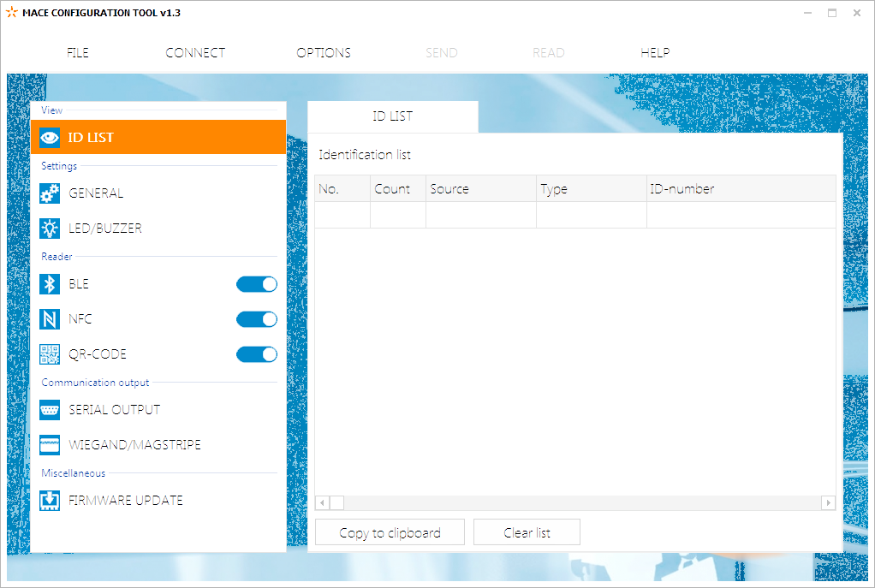The image size is (875, 588).
Task: Open WIEGAND/MAGSTRIPE label
Action: coord(134,445)
